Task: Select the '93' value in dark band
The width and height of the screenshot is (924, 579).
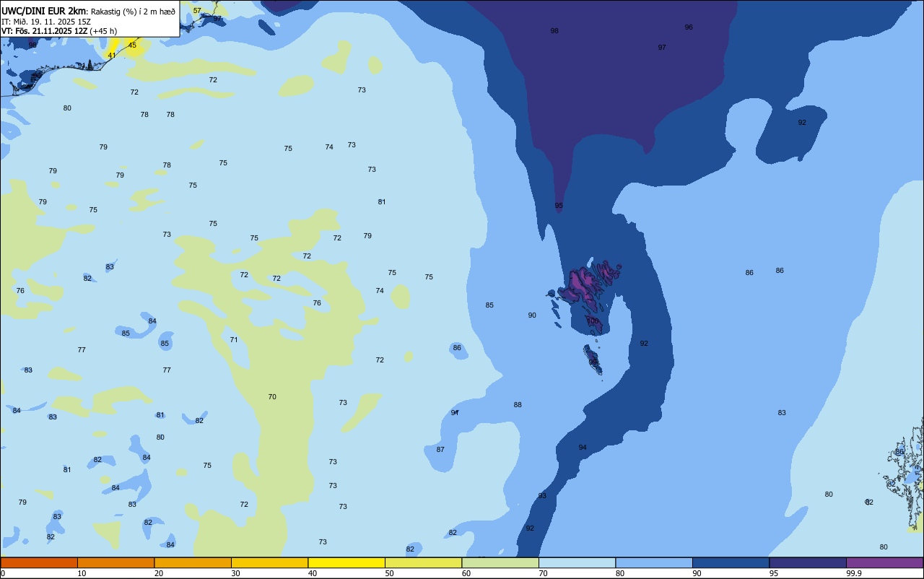Action: point(542,496)
